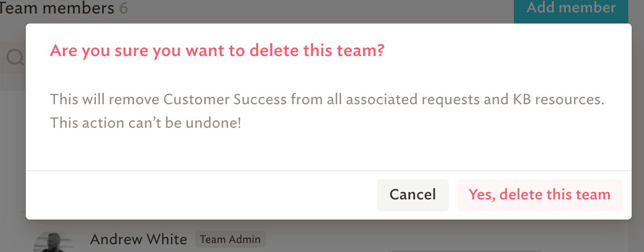
Task: Click the red delete confirmation title
Action: (x=217, y=51)
